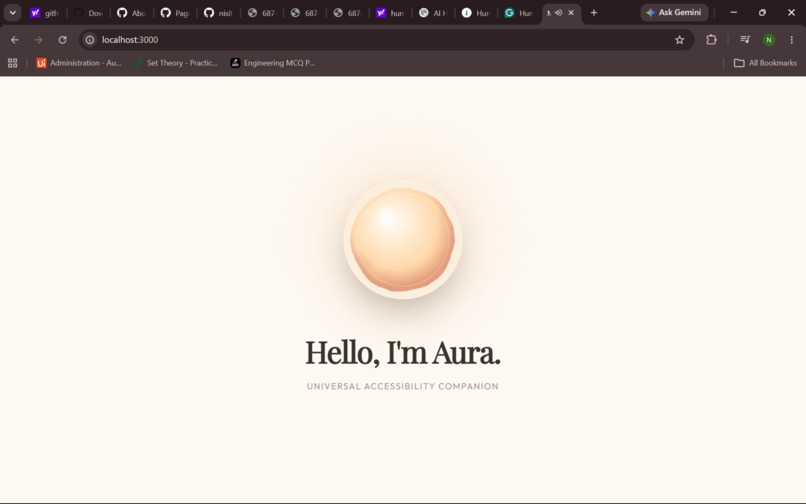Viewport: 806px width, 504px height.
Task: Minimize the Chrome window
Action: click(x=734, y=12)
